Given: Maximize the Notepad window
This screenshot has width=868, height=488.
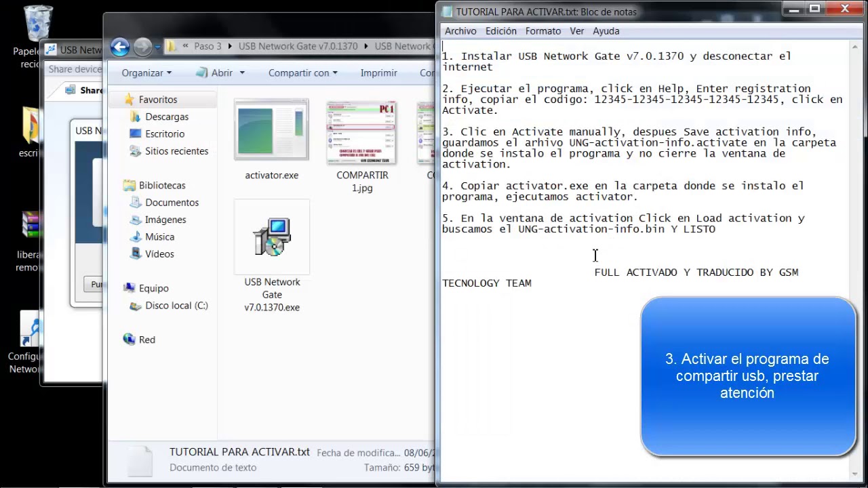Looking at the screenshot, I should (814, 9).
